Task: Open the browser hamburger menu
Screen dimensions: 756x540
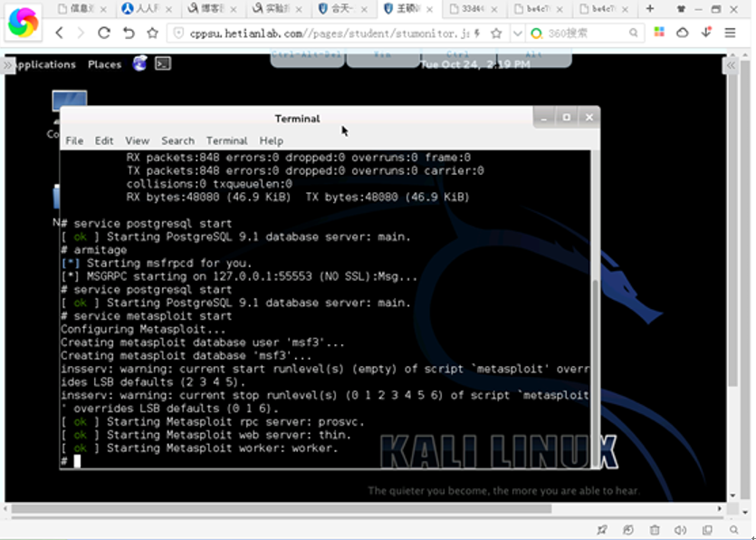Action: pyautogui.click(x=730, y=33)
